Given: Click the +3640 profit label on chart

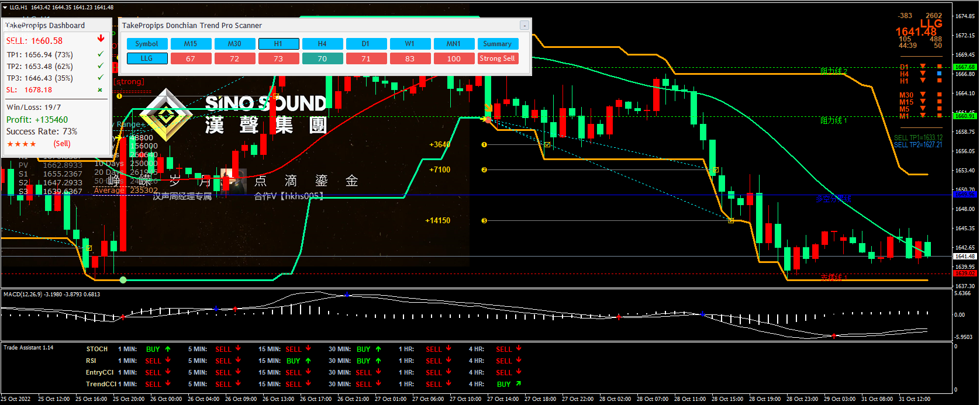Looking at the screenshot, I should [x=440, y=144].
